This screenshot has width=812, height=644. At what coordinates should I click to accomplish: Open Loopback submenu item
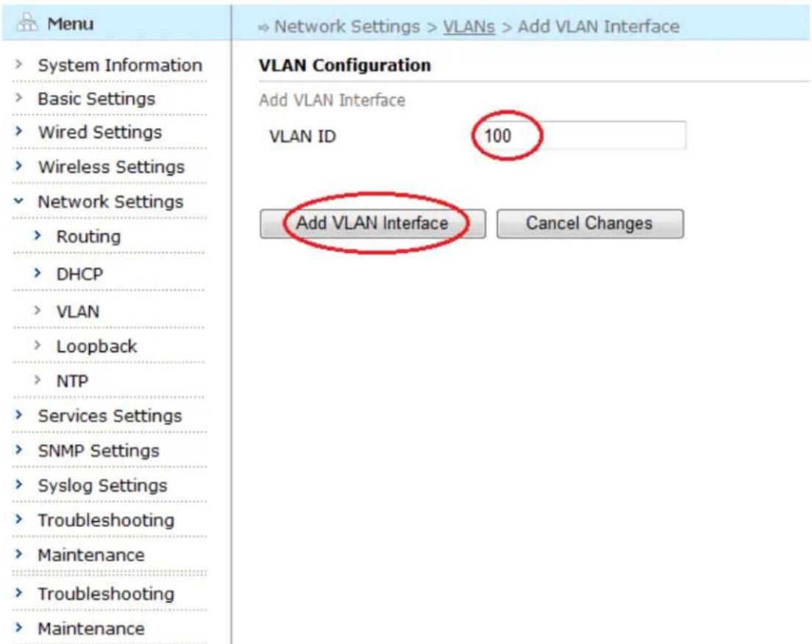[x=97, y=346]
